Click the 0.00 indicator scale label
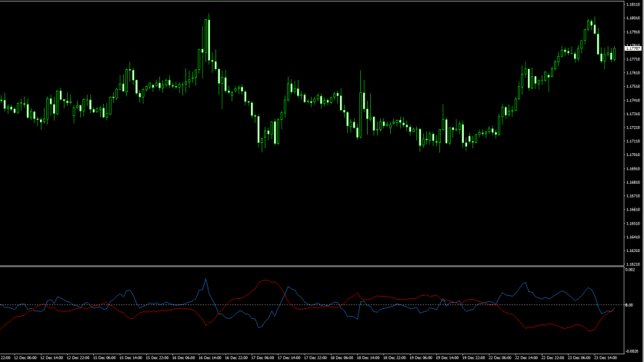644x362 pixels. pos(629,306)
